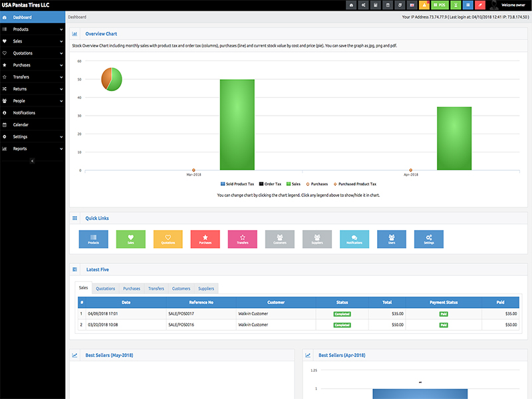Expand the People sidebar section

(33, 101)
